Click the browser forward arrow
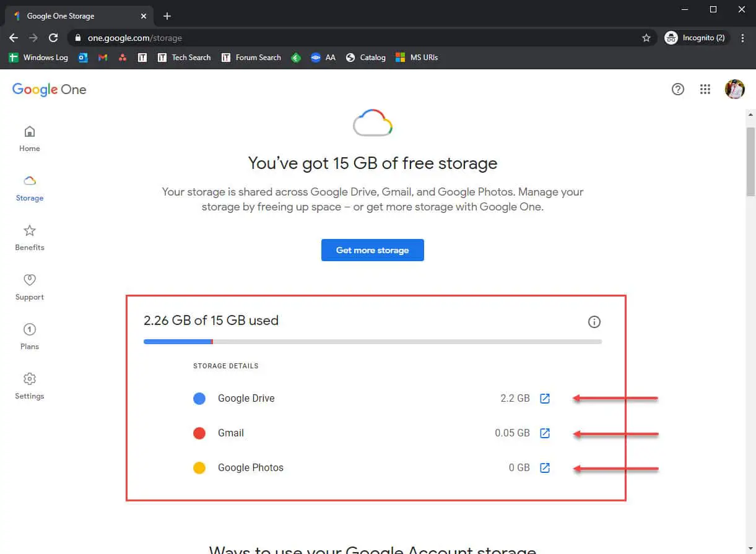This screenshot has height=554, width=756. 33,38
